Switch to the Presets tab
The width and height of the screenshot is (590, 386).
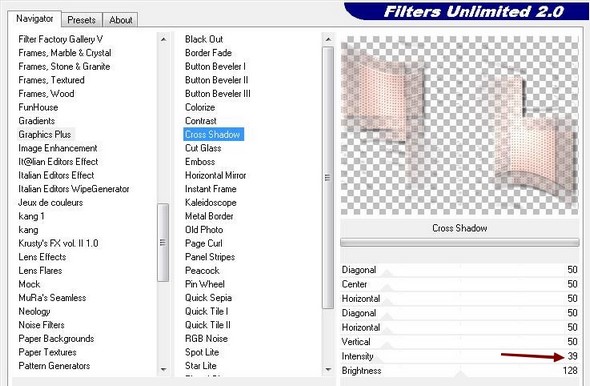pyautogui.click(x=81, y=20)
